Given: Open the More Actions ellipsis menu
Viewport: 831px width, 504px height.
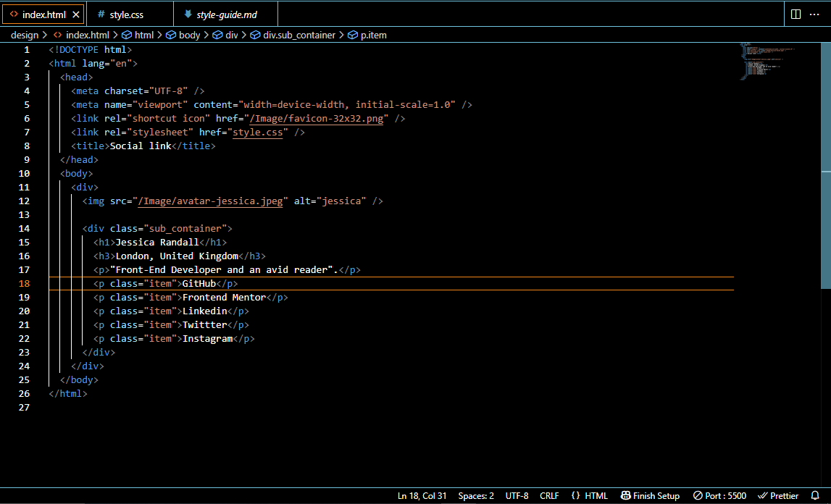Looking at the screenshot, I should [814, 14].
